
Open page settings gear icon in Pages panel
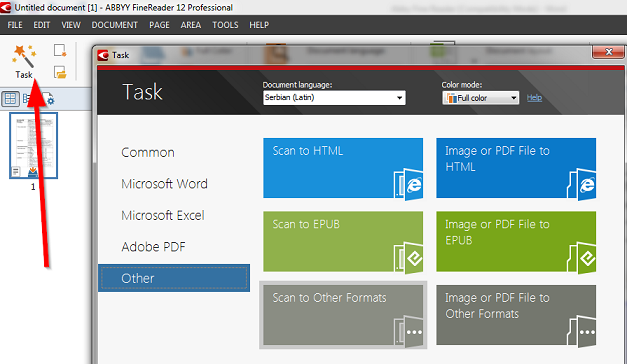point(48,99)
